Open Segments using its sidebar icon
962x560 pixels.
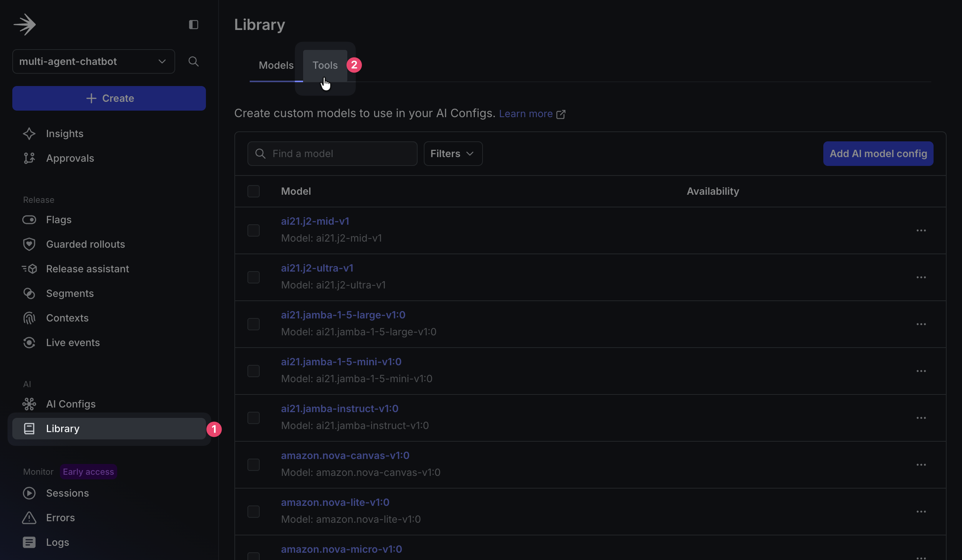click(x=30, y=293)
